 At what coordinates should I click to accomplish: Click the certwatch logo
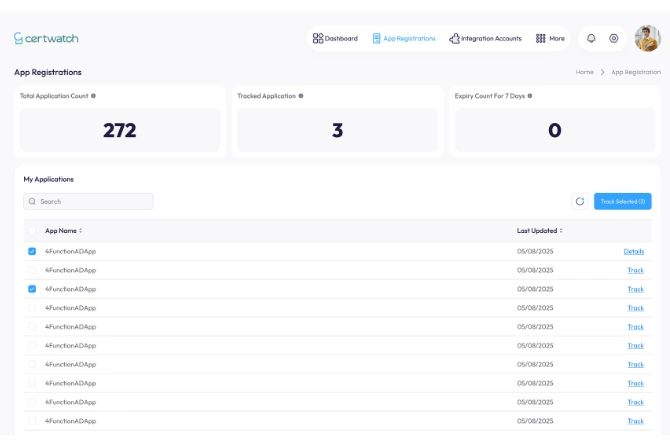pos(46,38)
